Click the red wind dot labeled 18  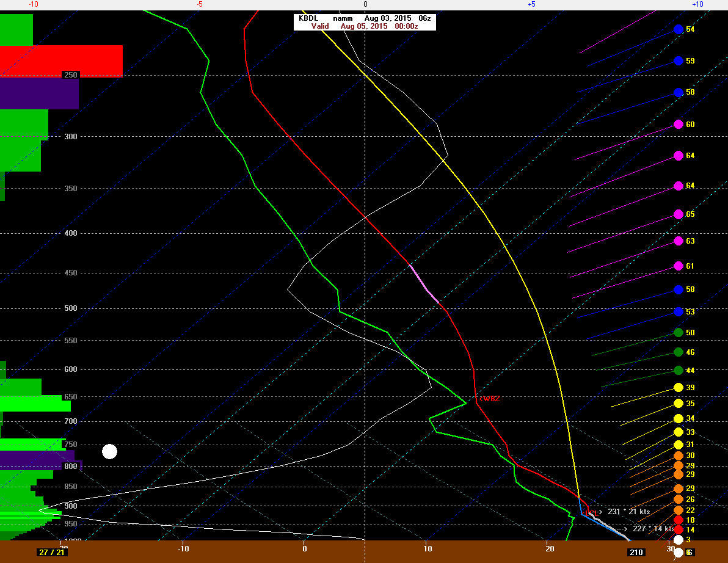pyautogui.click(x=679, y=520)
